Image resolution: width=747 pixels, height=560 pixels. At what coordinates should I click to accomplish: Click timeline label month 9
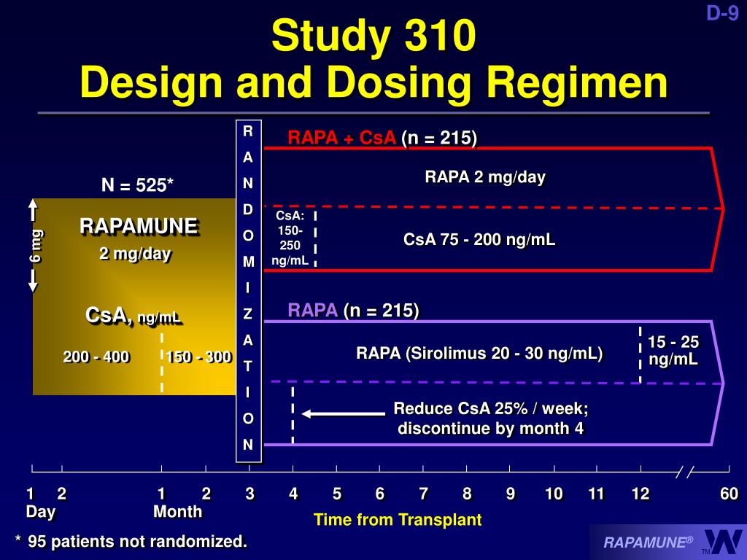510,494
